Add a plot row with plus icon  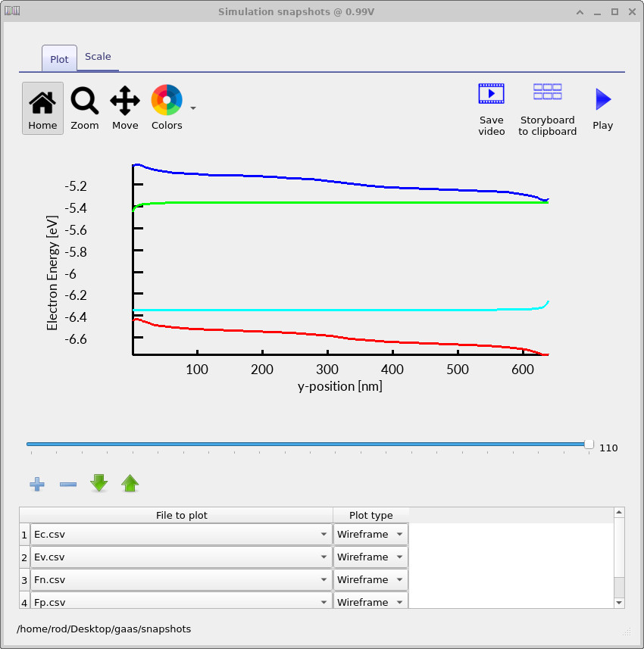36,484
